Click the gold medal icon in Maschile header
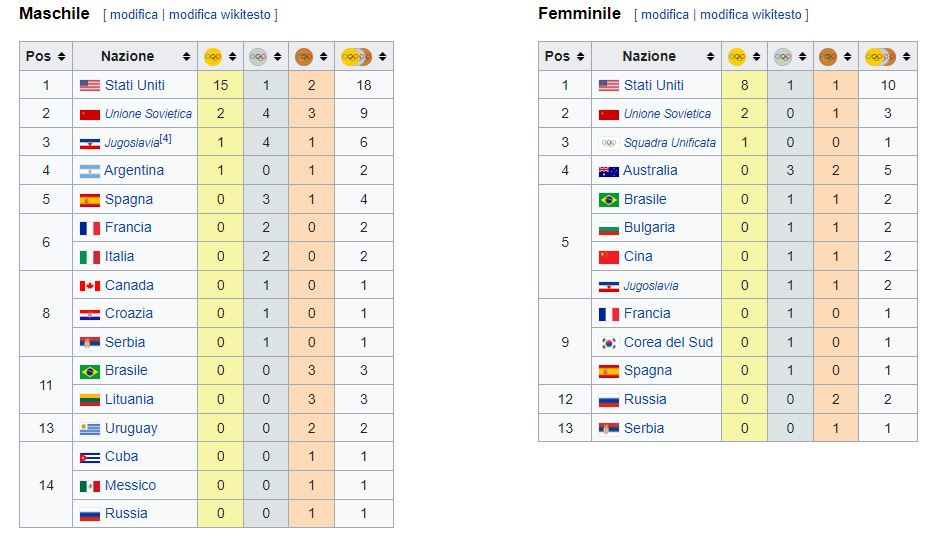The height and width of the screenshot is (545, 928). (x=212, y=57)
